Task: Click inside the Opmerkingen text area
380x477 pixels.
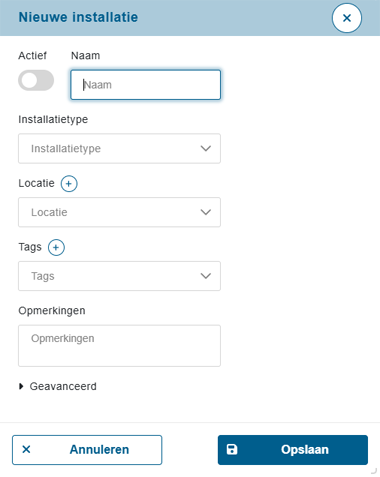Action: point(119,346)
